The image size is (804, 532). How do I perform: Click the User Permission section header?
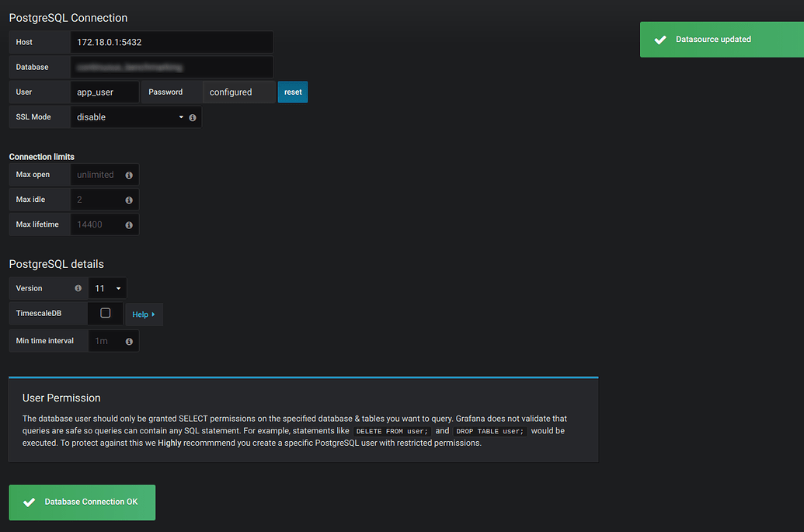point(61,398)
